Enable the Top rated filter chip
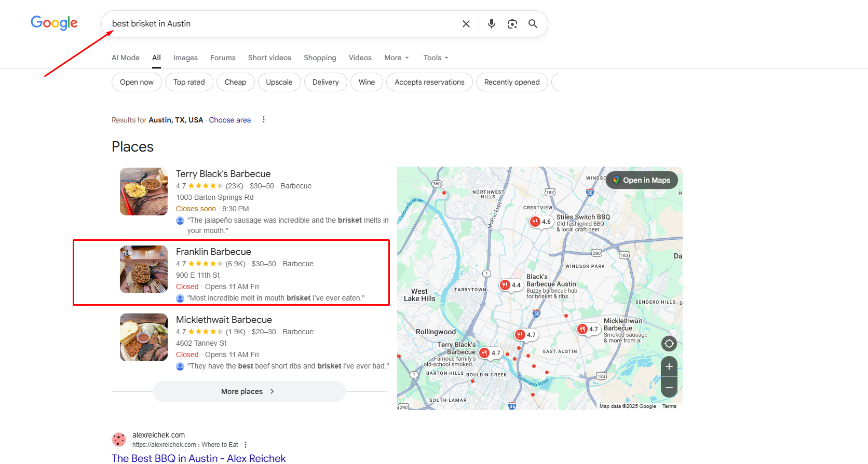 point(189,82)
